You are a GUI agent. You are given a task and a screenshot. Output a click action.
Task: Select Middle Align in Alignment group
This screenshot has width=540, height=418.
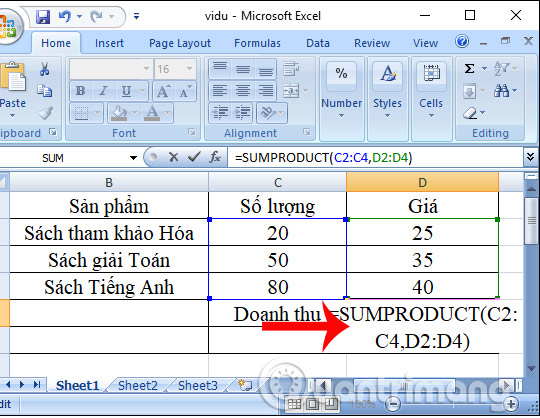[x=243, y=69]
